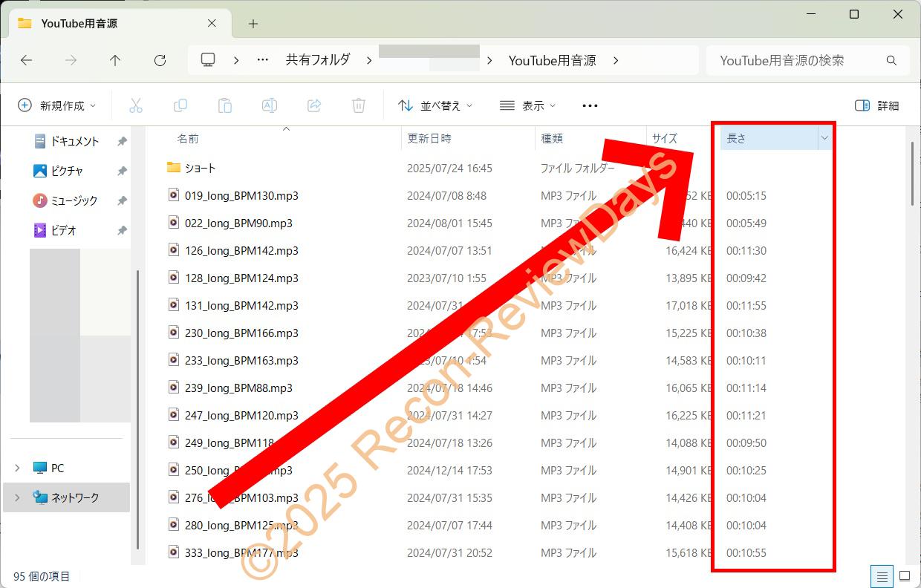Open a new tab with plus button
This screenshot has width=921, height=588.
253,24
